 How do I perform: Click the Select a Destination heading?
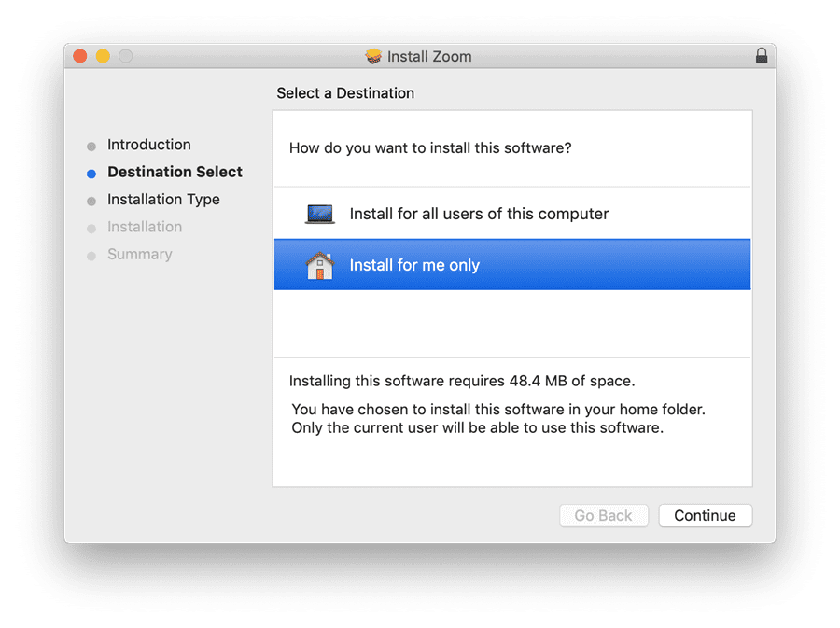[x=344, y=93]
